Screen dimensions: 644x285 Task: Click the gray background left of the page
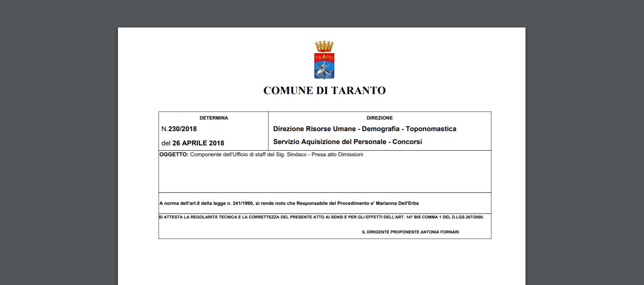click(58, 153)
